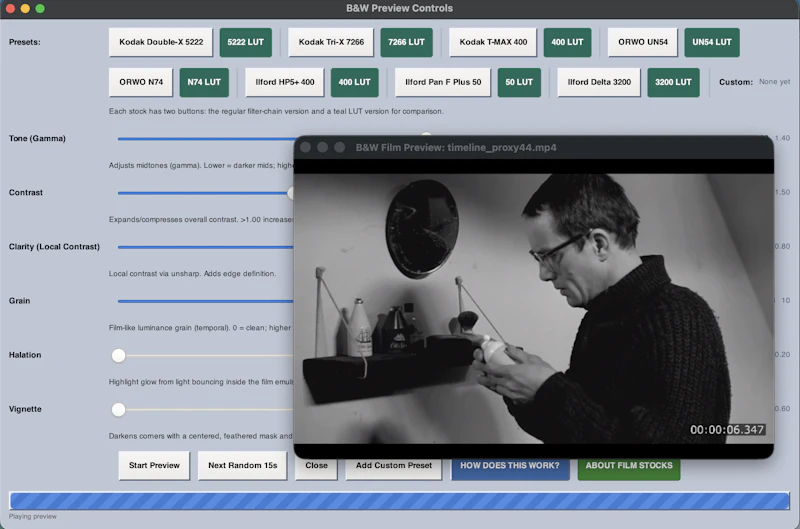Click the Grain slider track
Image resolution: width=800 pixels, height=529 pixels.
(x=206, y=301)
